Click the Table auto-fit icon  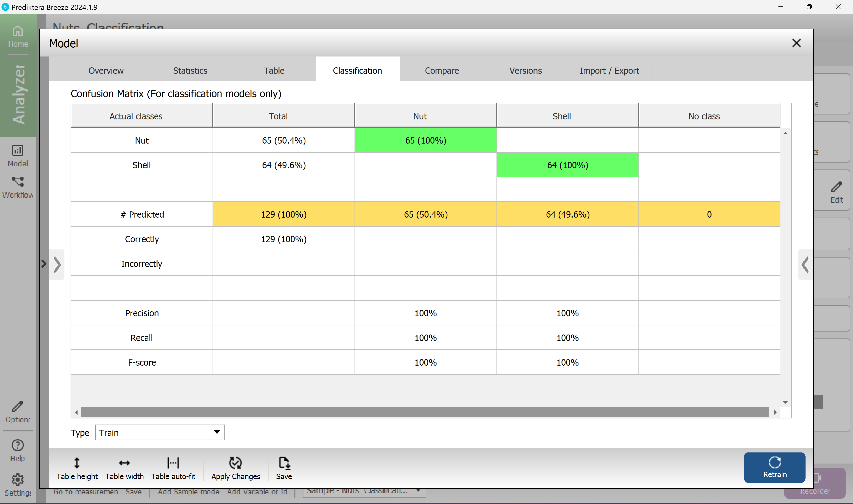pos(173,463)
